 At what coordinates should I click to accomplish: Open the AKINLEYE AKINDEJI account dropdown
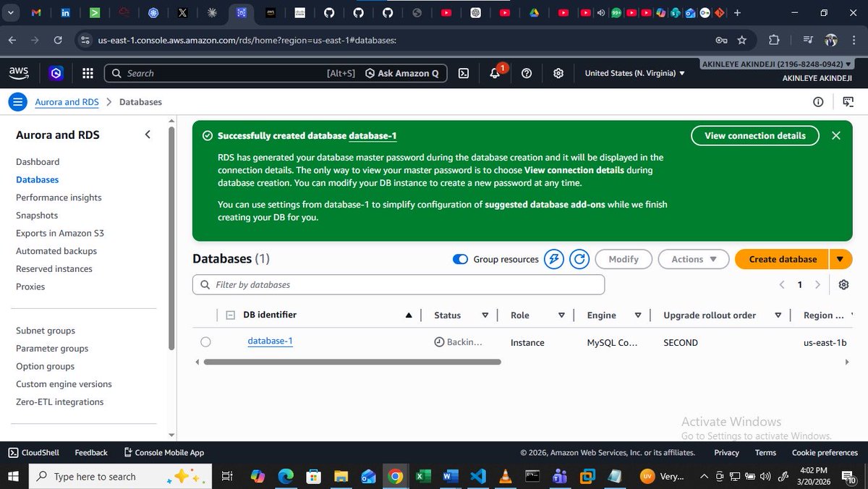tap(777, 64)
